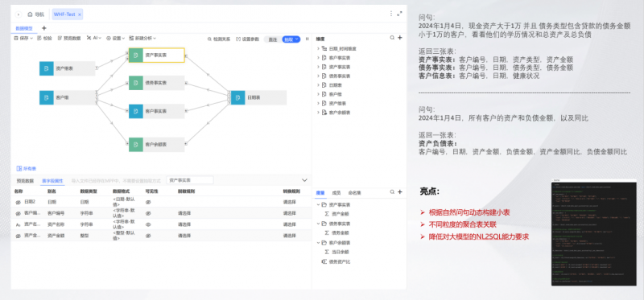Click the 校验 validate toolbar icon
The image size is (644, 300).
[x=39, y=38]
